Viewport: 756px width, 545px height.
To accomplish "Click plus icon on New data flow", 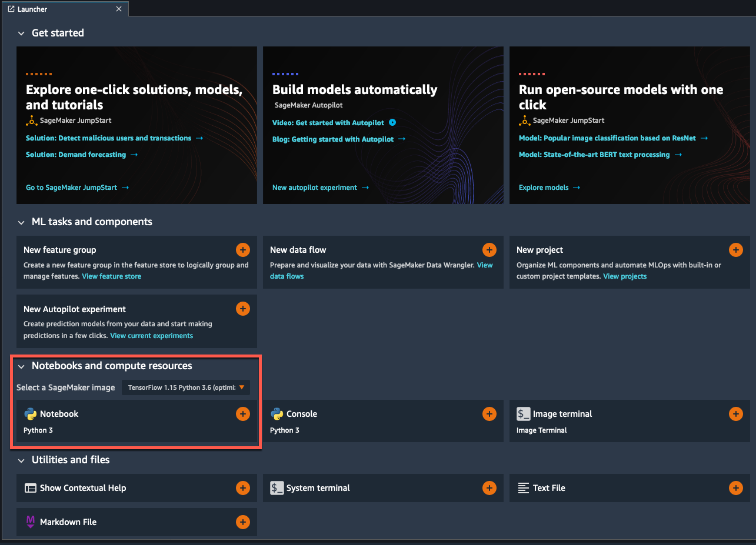I will point(489,250).
